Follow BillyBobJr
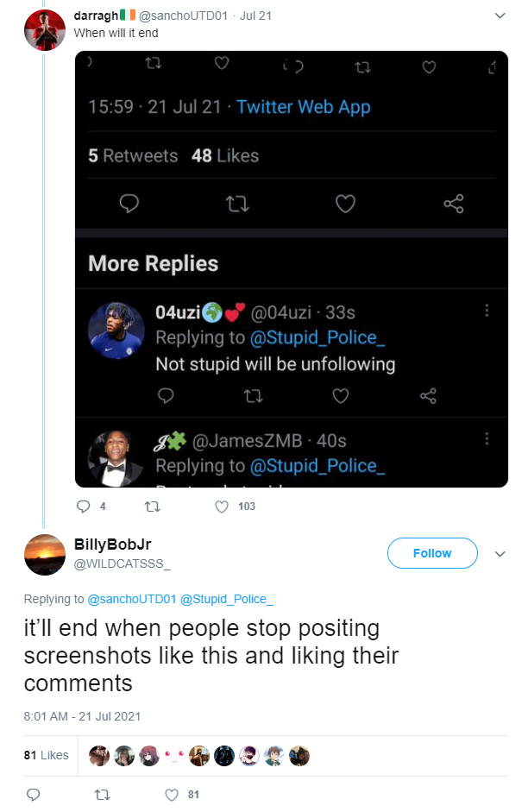The height and width of the screenshot is (812, 528). [432, 553]
